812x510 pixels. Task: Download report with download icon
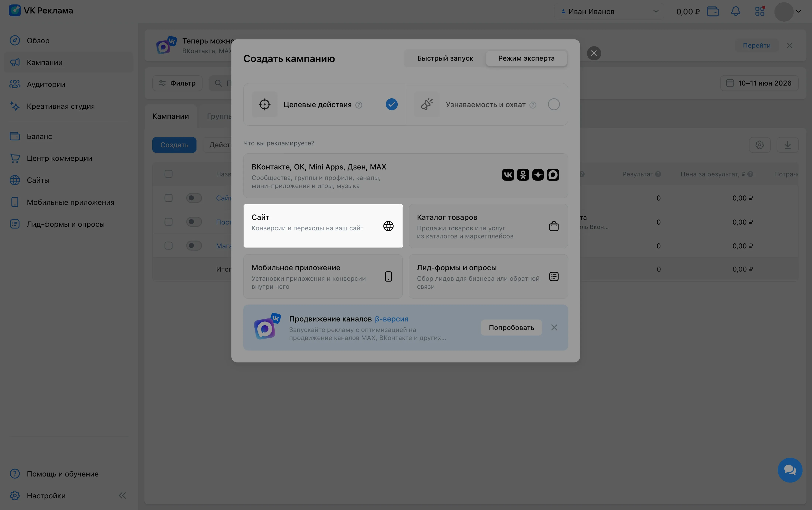click(x=787, y=145)
